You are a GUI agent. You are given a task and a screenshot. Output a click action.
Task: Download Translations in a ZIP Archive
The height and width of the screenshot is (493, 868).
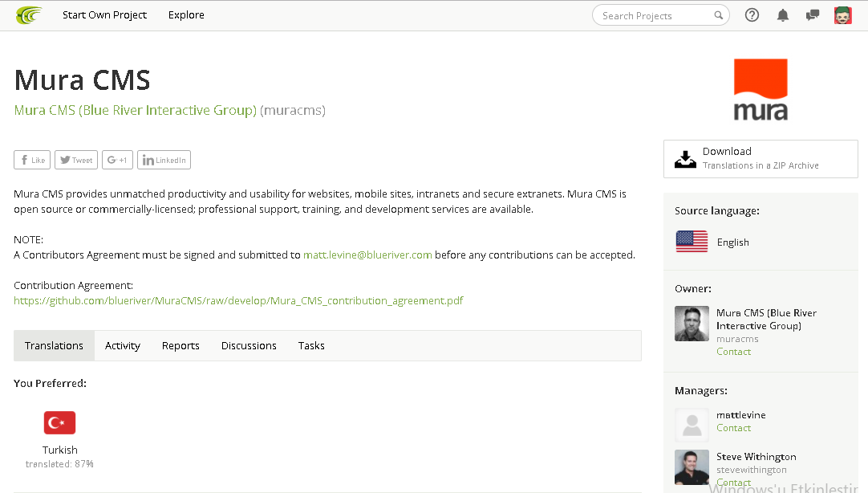pyautogui.click(x=761, y=159)
